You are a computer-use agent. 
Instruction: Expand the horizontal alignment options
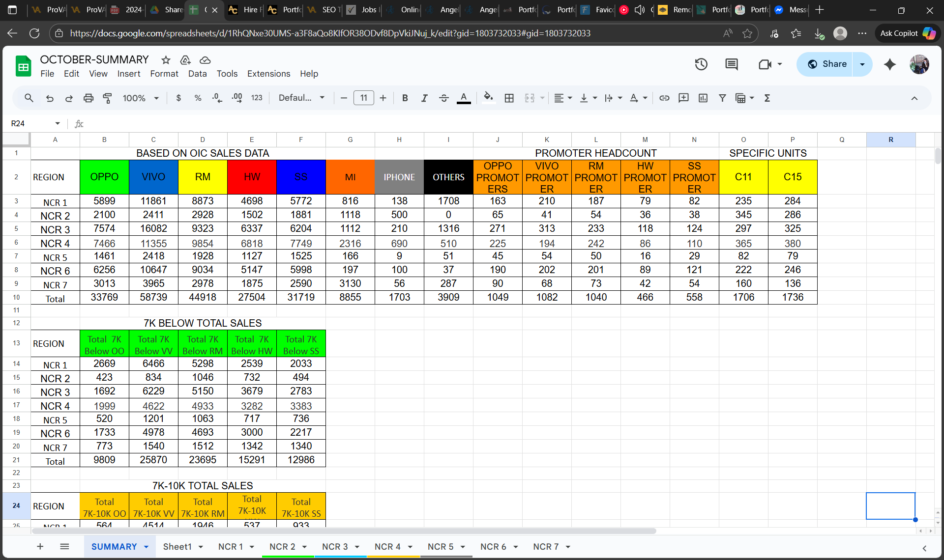tap(570, 98)
